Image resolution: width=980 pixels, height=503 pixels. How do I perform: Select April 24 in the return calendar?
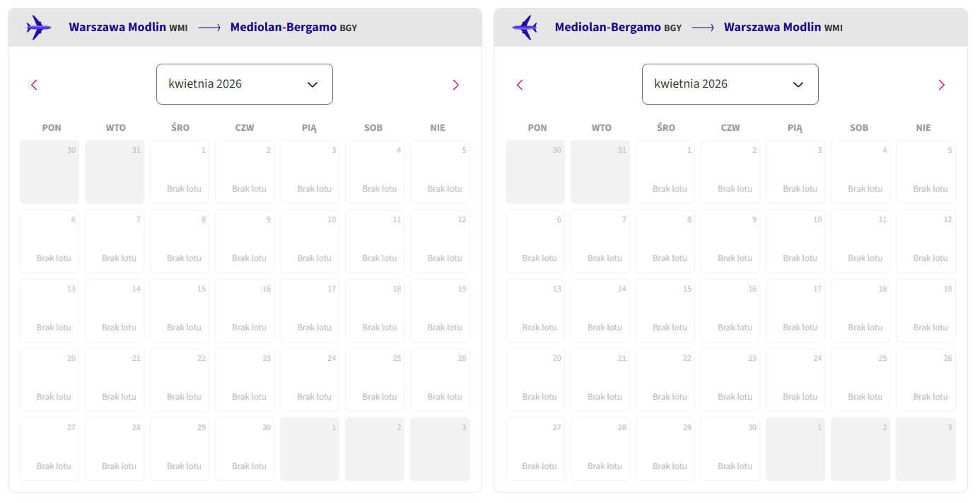[795, 380]
